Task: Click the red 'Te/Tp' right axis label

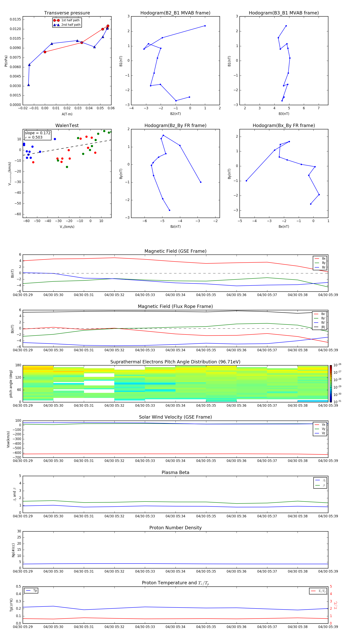Action: [x=336, y=605]
